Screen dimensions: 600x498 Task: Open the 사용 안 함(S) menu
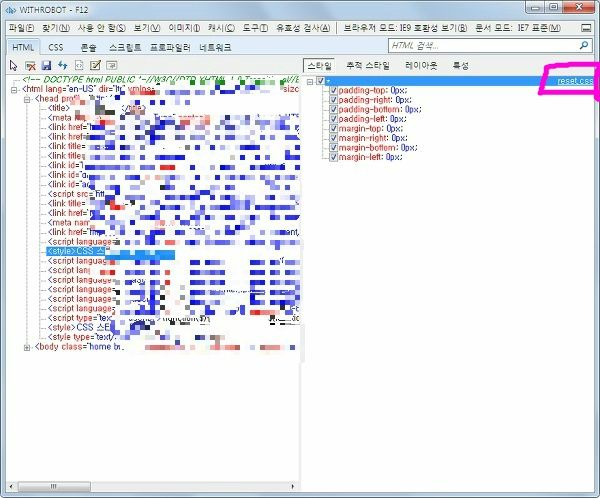click(101, 28)
